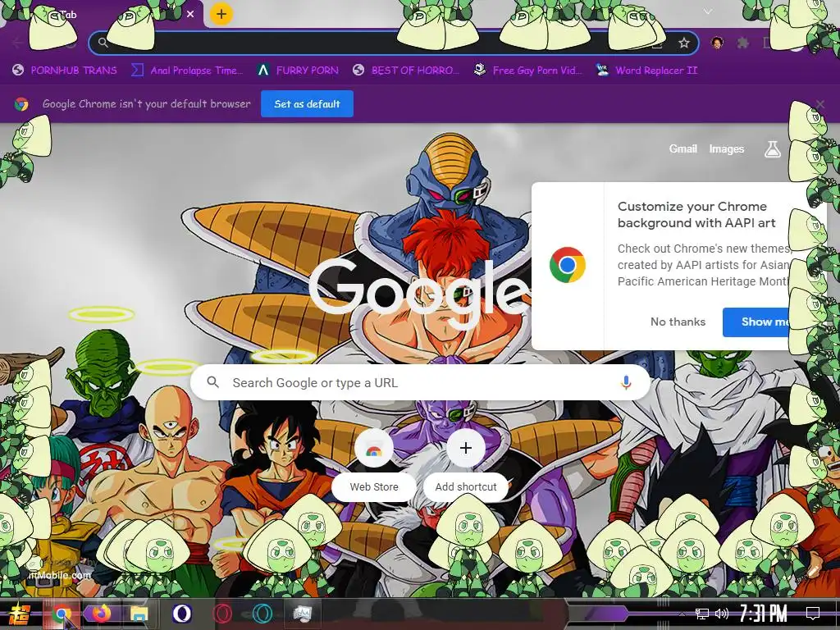840x630 pixels.
Task: Open the Search Labs flask icon
Action: coord(772,149)
